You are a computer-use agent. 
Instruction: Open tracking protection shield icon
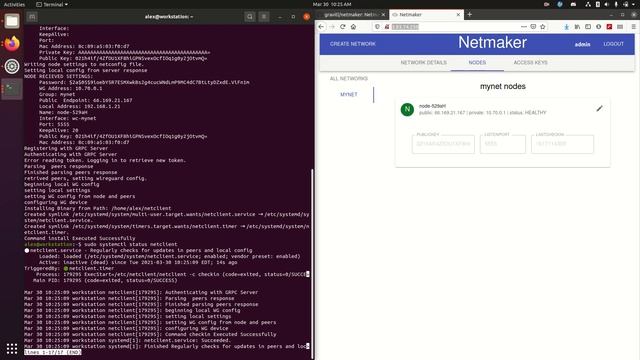pos(377,27)
